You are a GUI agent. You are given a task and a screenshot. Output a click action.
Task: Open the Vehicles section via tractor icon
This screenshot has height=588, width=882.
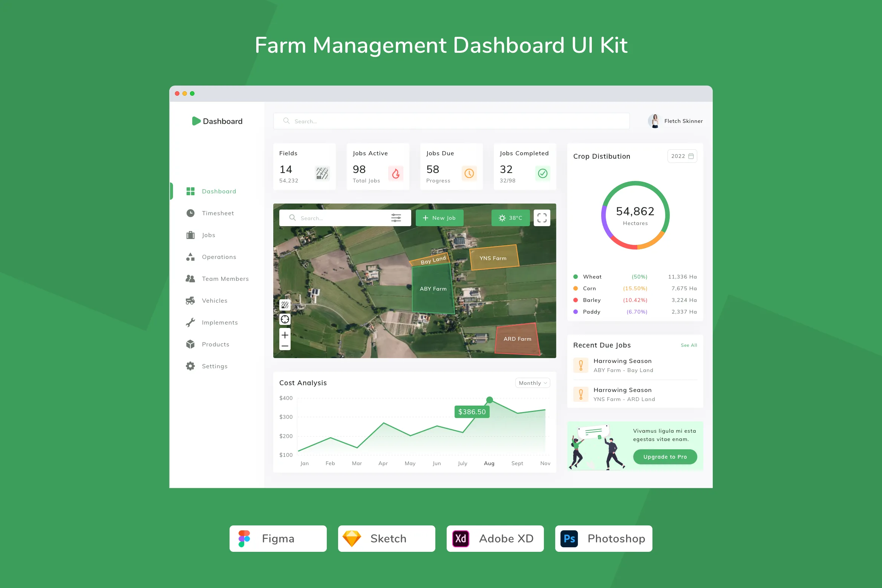pyautogui.click(x=191, y=300)
